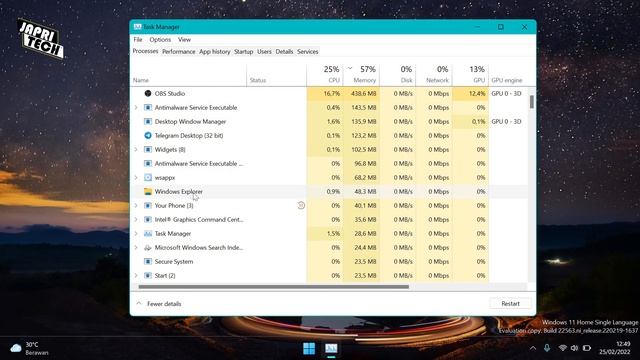The image size is (640, 360).
Task: Click the icon of Antimalware Service Executable, 96.8 MB row
Action: [148, 163]
